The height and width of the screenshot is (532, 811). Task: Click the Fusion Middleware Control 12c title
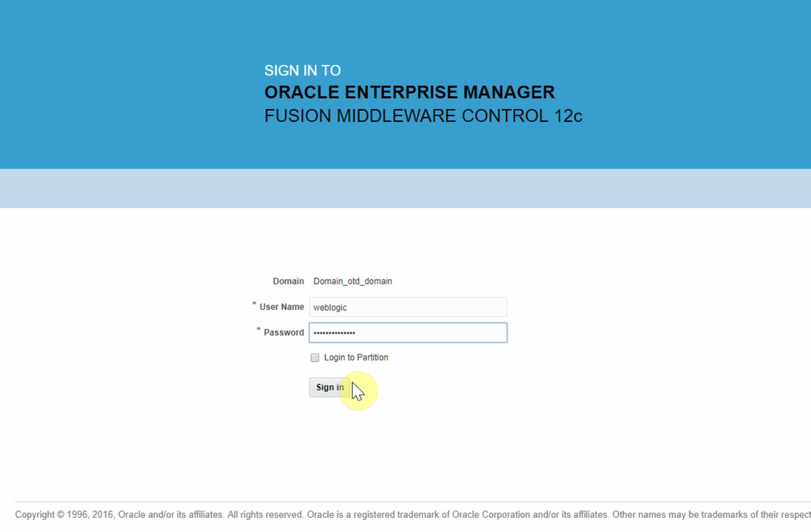point(423,116)
